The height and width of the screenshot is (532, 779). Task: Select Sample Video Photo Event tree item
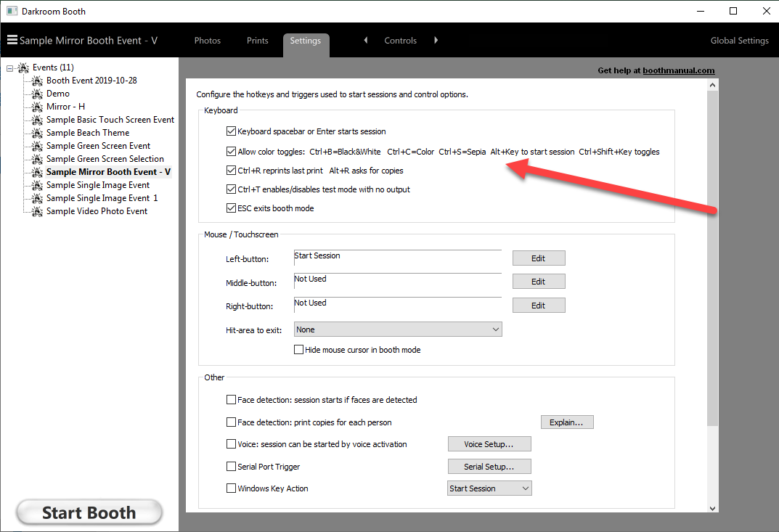point(97,211)
